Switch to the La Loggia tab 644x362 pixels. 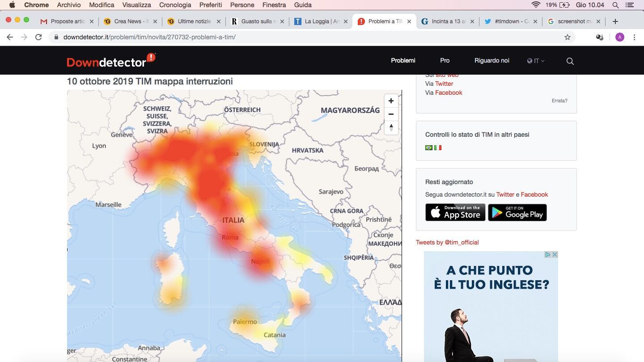[320, 21]
